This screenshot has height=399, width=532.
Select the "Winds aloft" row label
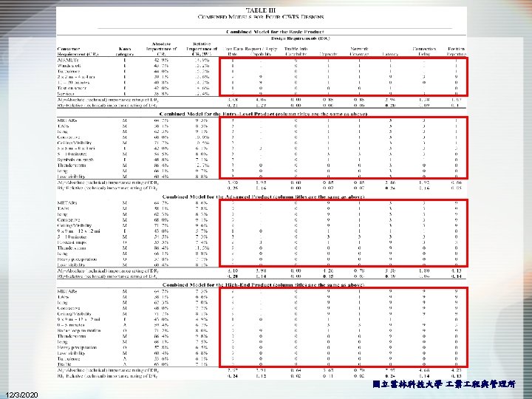point(69,66)
